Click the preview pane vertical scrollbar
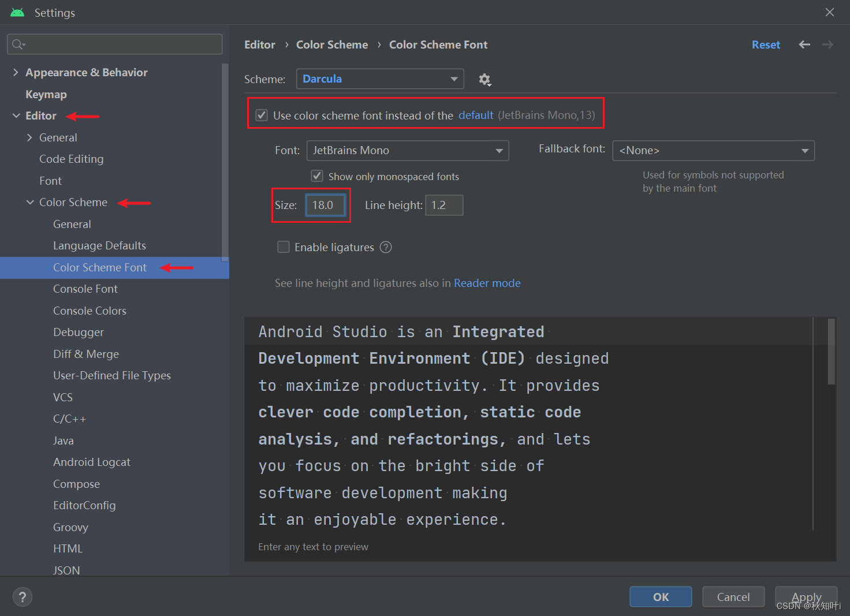This screenshot has width=850, height=616. pyautogui.click(x=831, y=352)
